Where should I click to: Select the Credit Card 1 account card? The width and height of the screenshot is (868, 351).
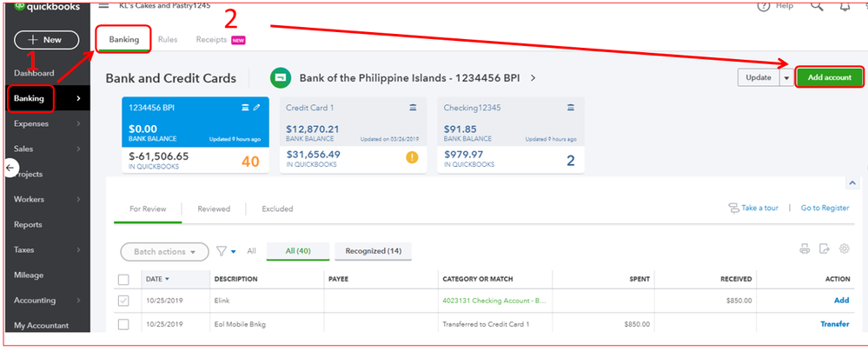tap(353, 135)
